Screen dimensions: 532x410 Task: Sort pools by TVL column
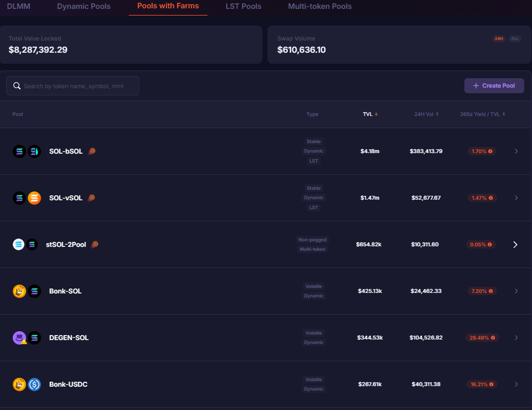point(370,114)
